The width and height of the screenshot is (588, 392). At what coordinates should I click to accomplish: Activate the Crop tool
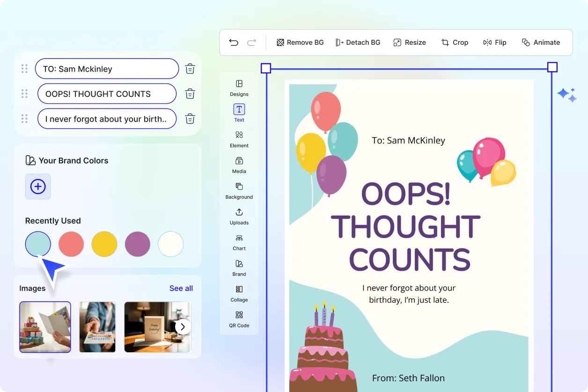[x=455, y=42]
